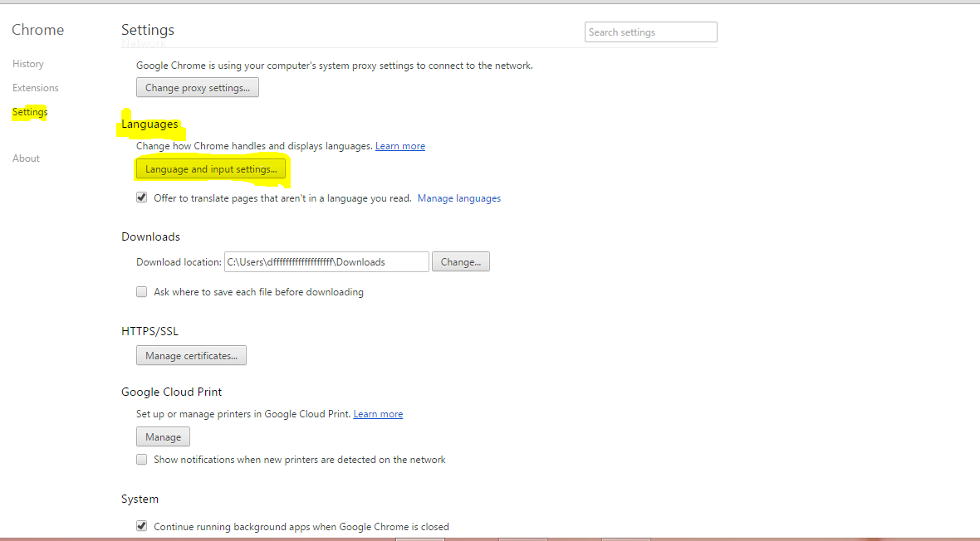Viewport: 980px width, 541px height.
Task: Click Manage button under Google Cloud Print
Action: (x=163, y=437)
